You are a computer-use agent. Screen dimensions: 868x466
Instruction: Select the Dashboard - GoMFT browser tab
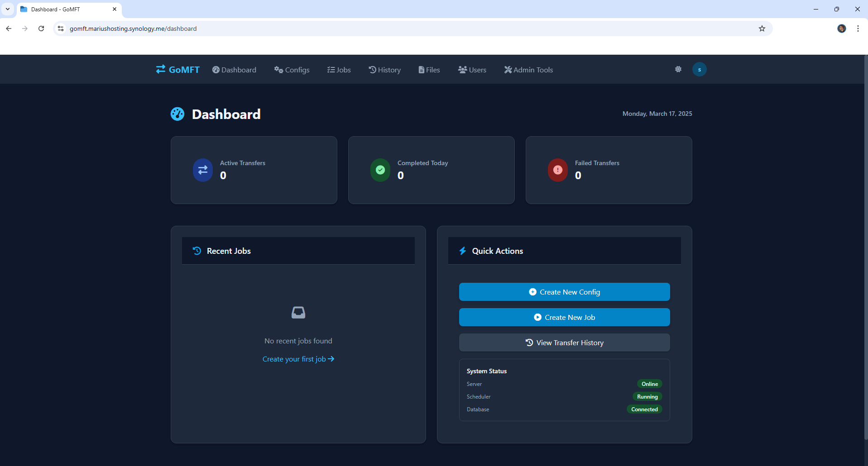coord(69,9)
